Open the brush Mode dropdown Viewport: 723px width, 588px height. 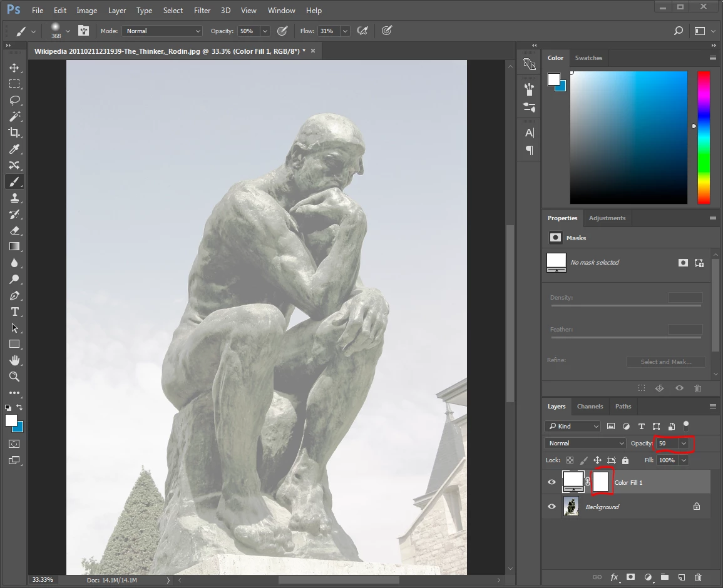(162, 31)
